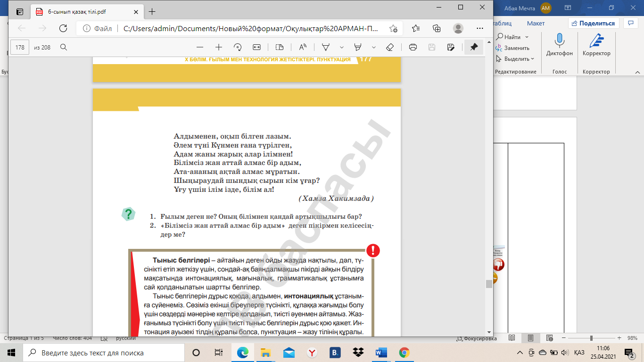Click Найти in Word ribbon

pyautogui.click(x=508, y=37)
